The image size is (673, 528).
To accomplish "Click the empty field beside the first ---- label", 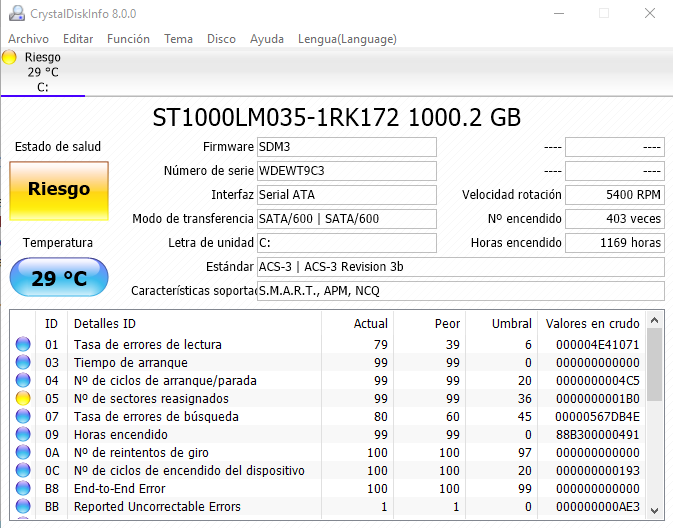I will tap(615, 147).
